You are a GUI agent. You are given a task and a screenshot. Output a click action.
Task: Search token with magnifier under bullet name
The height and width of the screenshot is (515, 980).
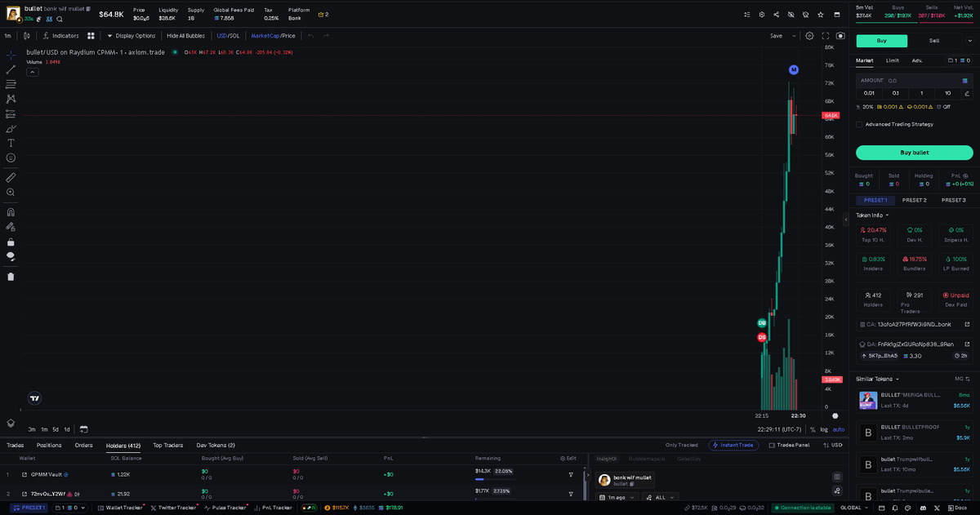[x=60, y=19]
